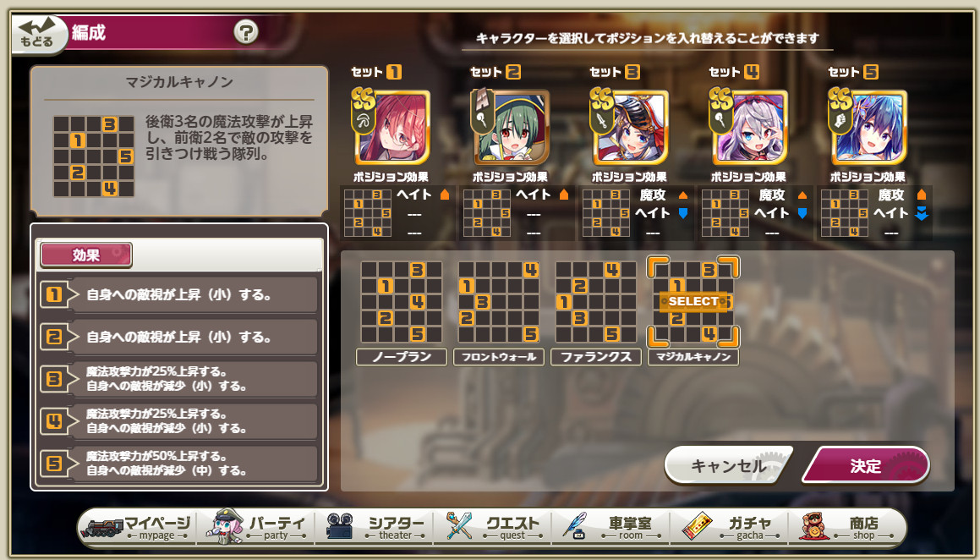Choose the フロントウォール formation grid
Viewport: 980px width, 560px height.
tap(499, 302)
